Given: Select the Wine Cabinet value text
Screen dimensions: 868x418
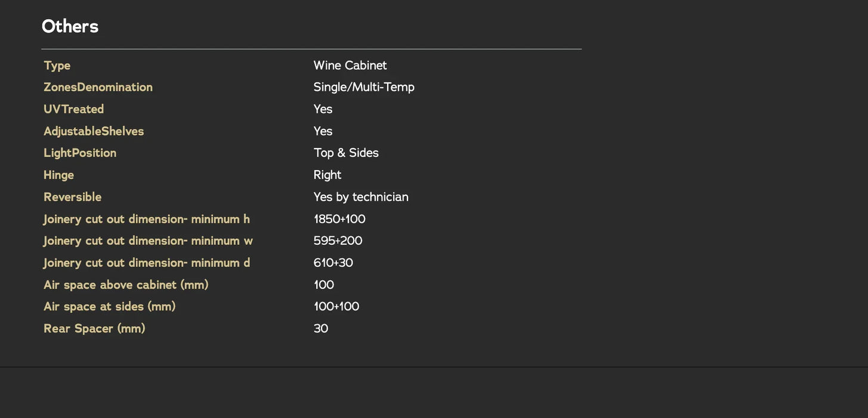Looking at the screenshot, I should click(350, 66).
